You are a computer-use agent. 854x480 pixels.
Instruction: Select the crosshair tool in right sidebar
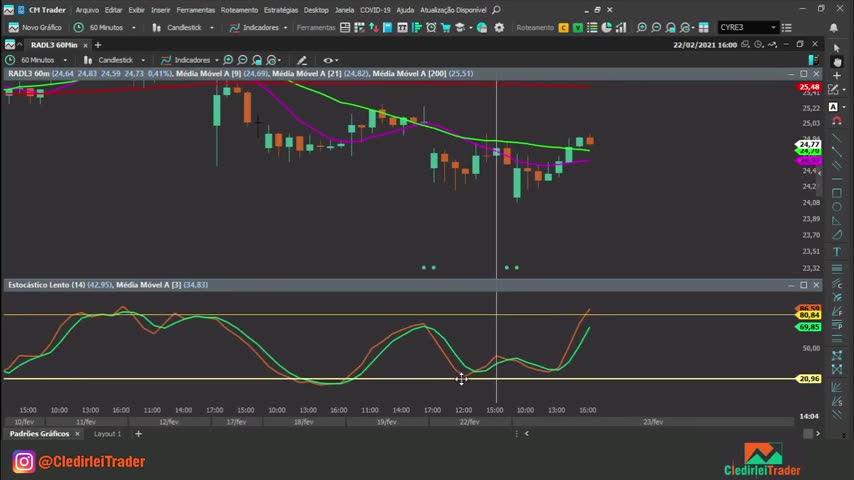click(x=837, y=76)
